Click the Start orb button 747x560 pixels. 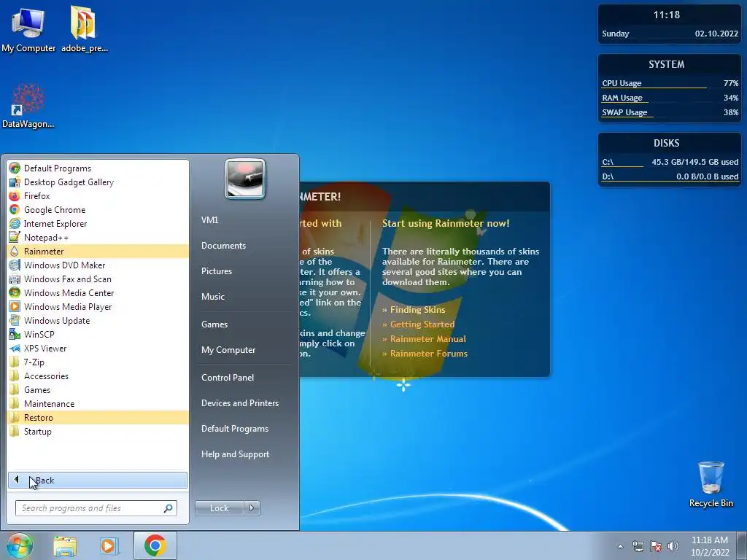click(x=19, y=545)
